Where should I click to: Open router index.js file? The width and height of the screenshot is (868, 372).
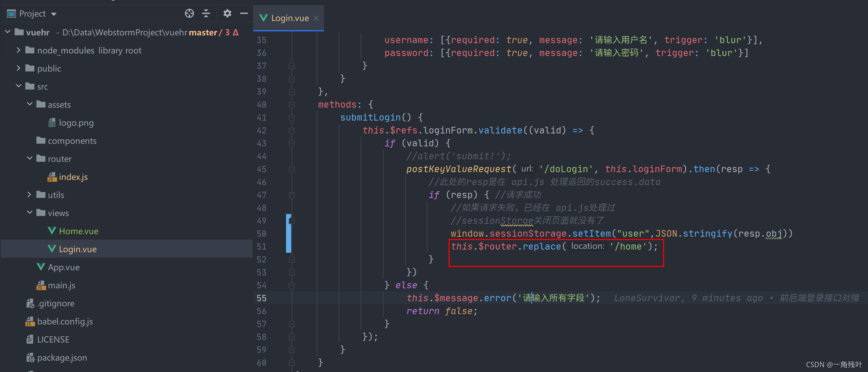coord(73,177)
